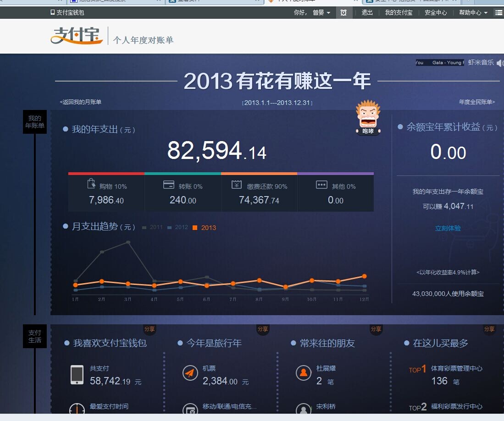
Task: Open 支付宝钱包 in the top bar
Action: 67,12
